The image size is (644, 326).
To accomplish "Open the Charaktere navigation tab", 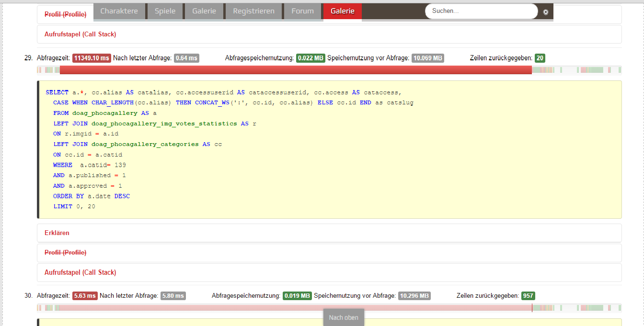I will (x=119, y=11).
